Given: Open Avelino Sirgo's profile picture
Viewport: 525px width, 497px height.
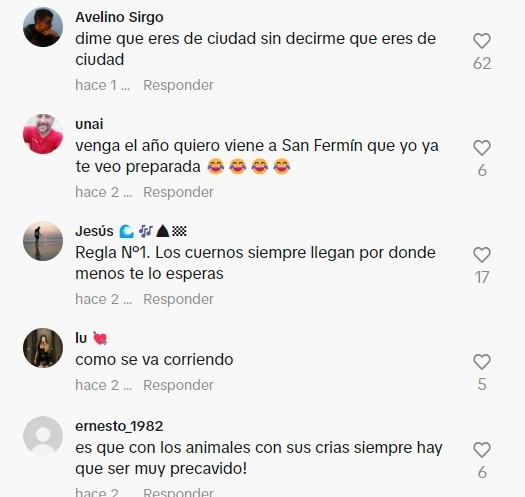Looking at the screenshot, I should click(43, 27).
